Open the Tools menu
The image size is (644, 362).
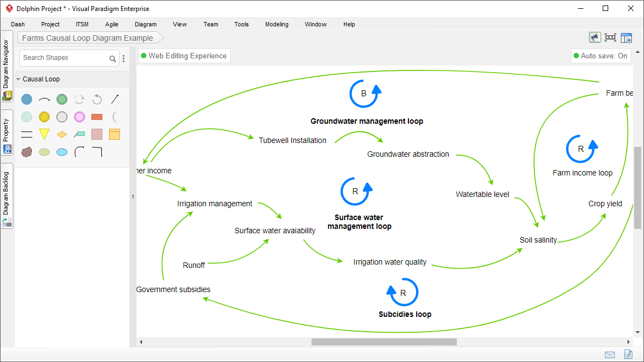[x=242, y=24]
